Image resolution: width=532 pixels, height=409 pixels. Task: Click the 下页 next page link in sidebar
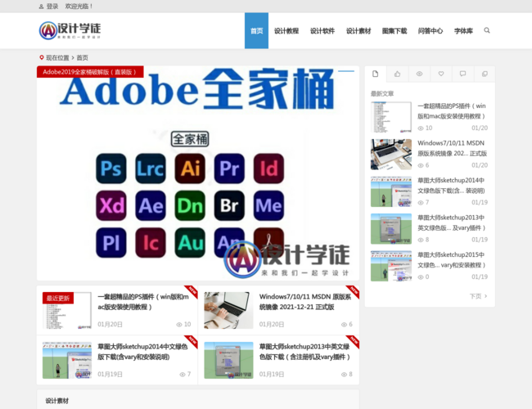point(479,296)
